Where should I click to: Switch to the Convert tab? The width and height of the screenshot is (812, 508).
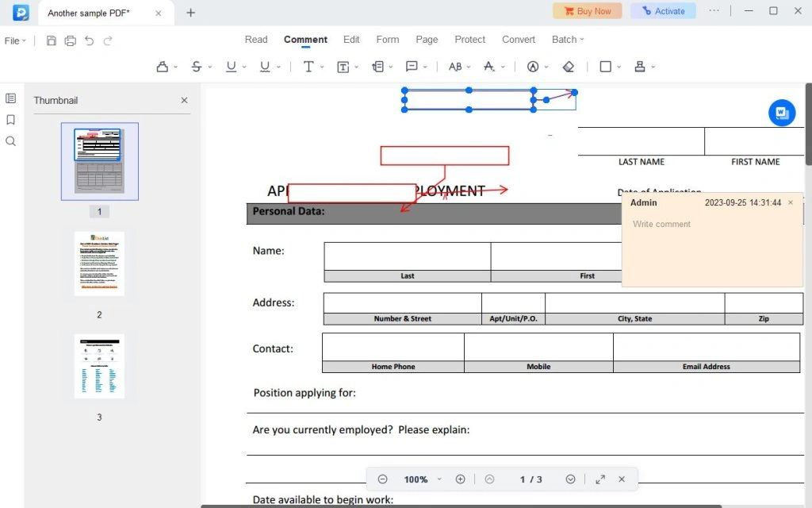(519, 40)
